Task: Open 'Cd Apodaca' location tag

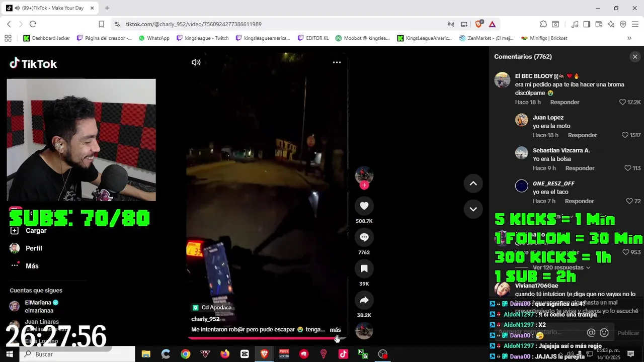Action: (x=212, y=307)
